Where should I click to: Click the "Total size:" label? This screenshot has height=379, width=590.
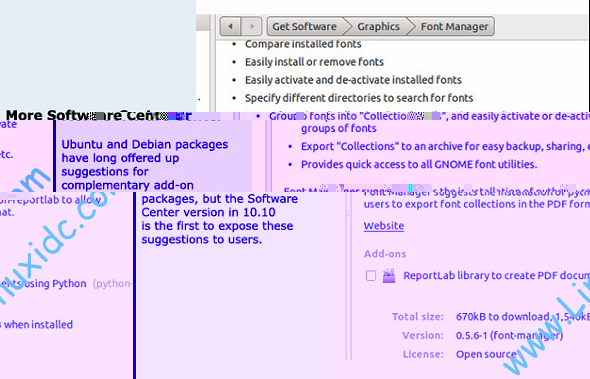[x=418, y=317]
